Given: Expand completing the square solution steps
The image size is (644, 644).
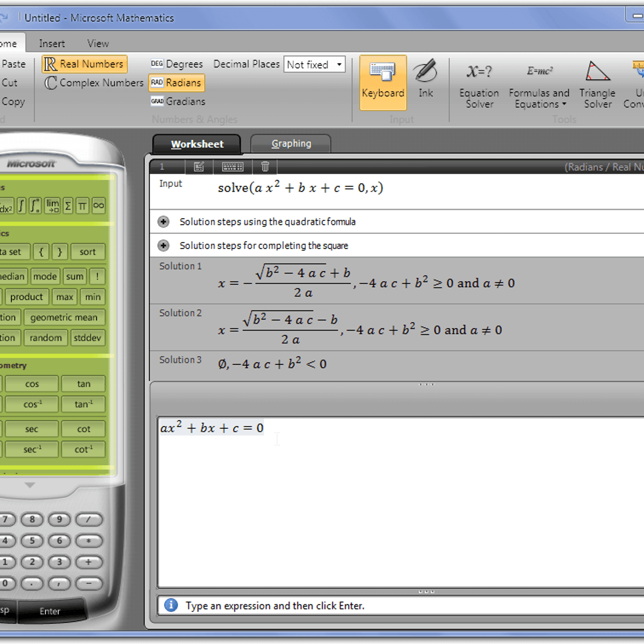Looking at the screenshot, I should click(163, 246).
